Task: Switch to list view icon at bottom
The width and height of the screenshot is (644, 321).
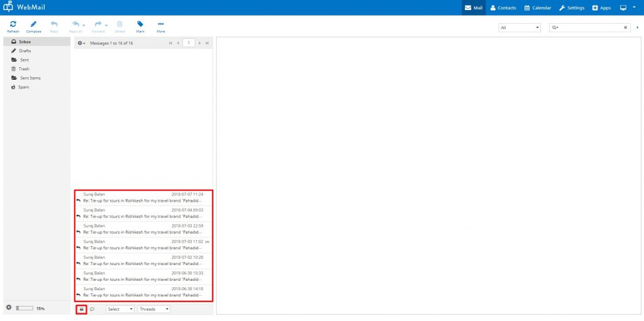Action: tap(81, 309)
